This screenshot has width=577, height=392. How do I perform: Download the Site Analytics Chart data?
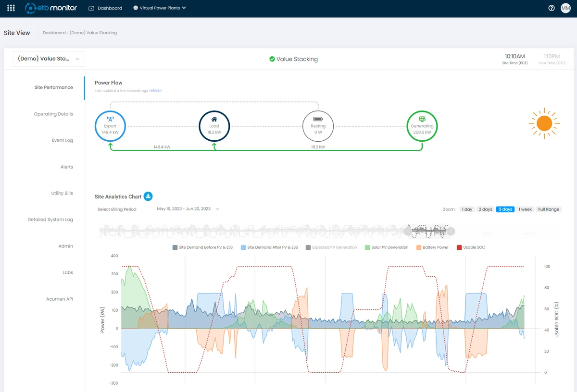148,196
